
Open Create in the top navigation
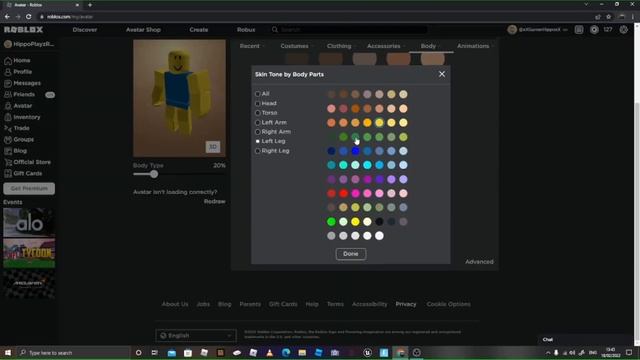coord(199,30)
